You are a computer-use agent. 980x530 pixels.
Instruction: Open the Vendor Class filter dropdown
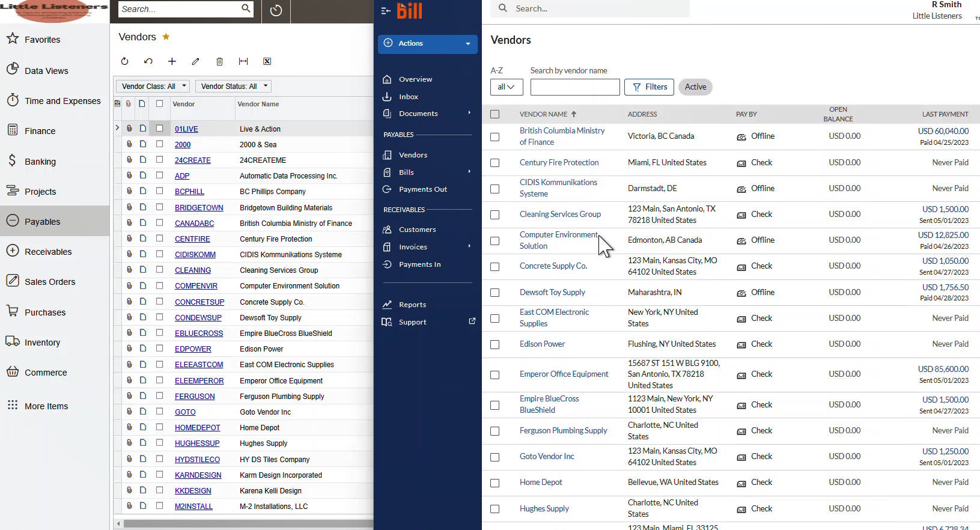pyautogui.click(x=153, y=86)
